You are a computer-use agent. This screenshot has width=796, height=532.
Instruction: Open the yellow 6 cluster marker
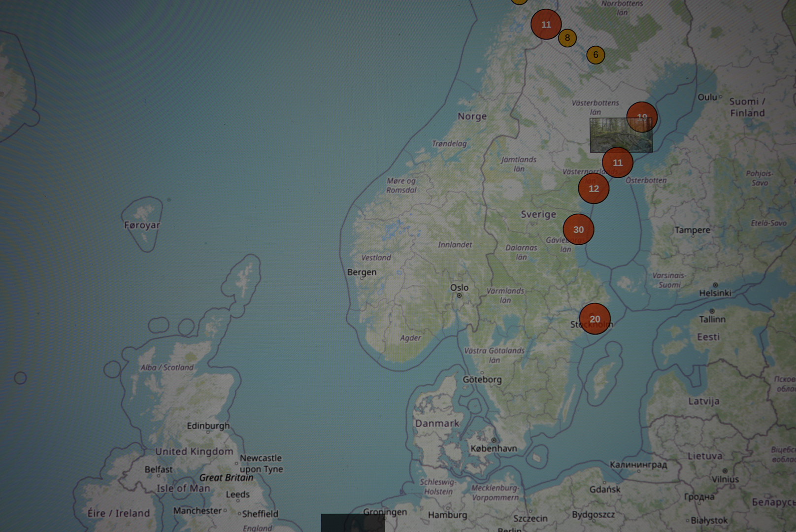click(x=596, y=55)
